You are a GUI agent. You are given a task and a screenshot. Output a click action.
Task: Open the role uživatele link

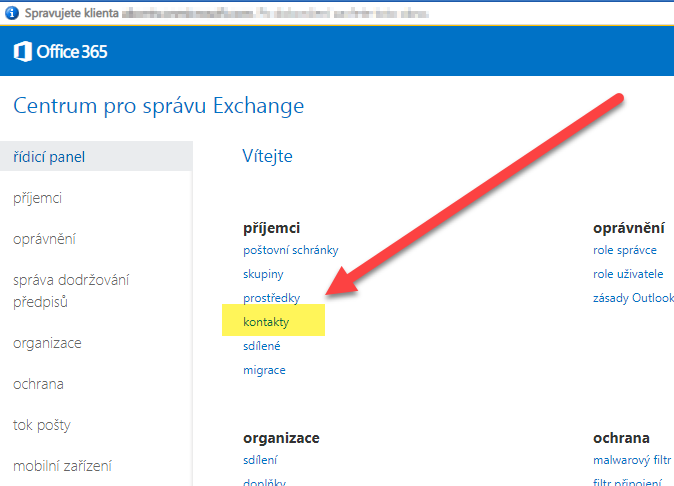tap(628, 274)
